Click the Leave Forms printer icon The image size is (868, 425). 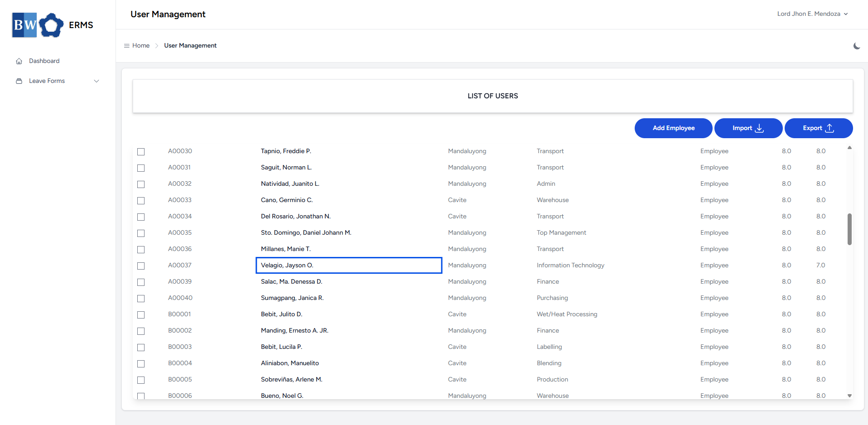(19, 81)
